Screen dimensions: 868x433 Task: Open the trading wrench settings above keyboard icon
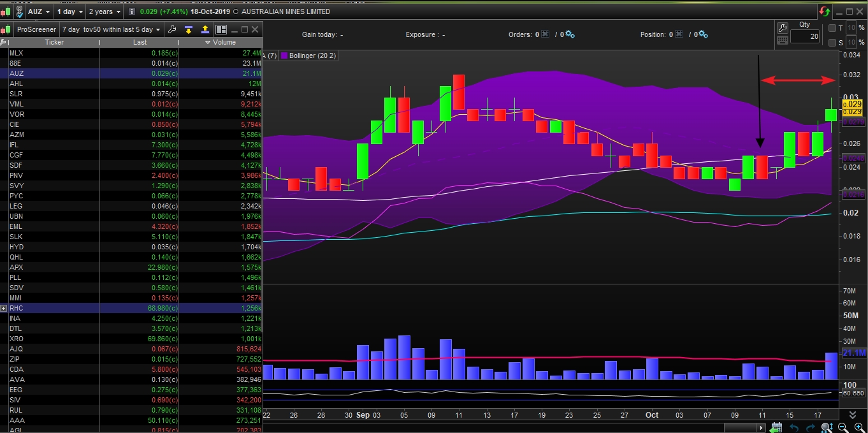pos(783,28)
